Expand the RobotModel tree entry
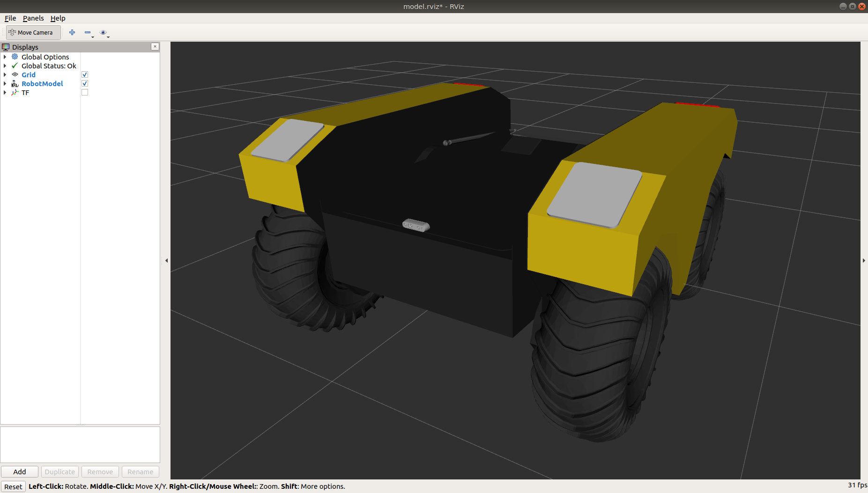This screenshot has height=493, width=868. click(x=5, y=83)
